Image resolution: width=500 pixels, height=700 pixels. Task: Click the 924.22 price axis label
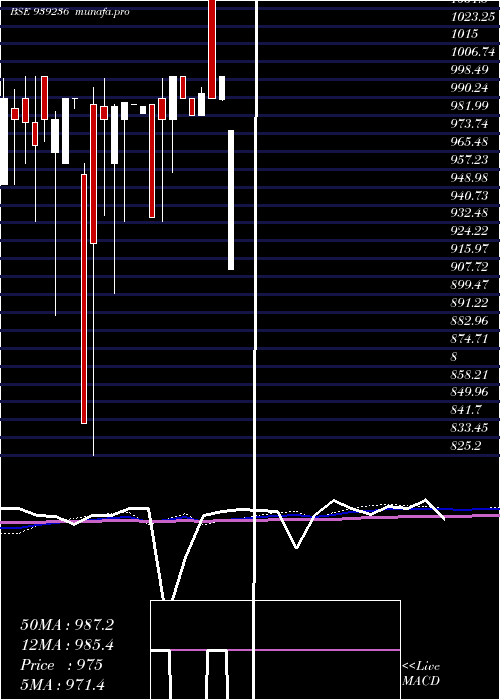(x=469, y=231)
